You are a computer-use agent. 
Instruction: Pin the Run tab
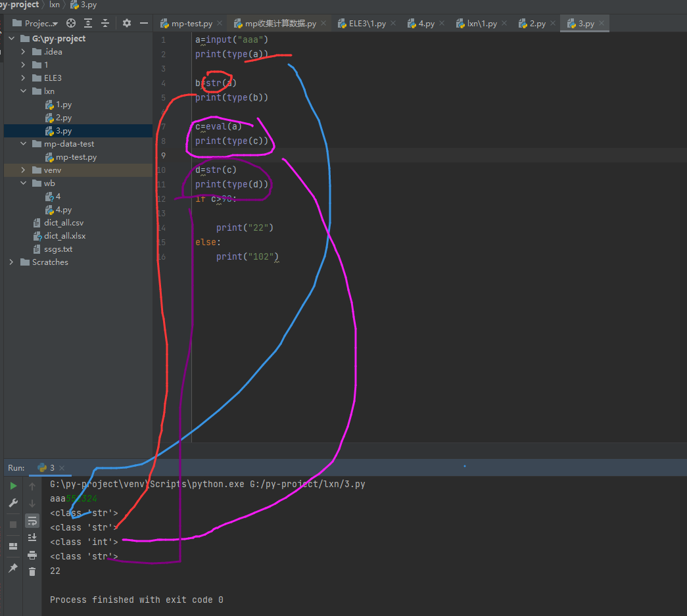coord(13,568)
